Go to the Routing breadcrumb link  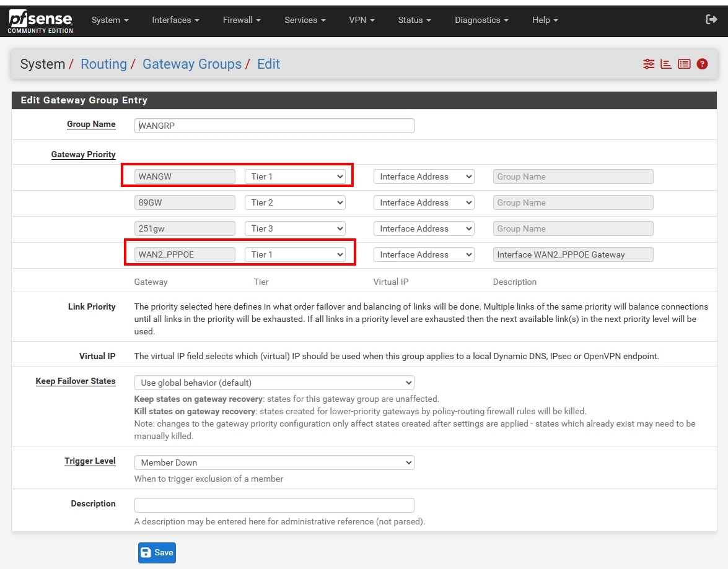[103, 64]
